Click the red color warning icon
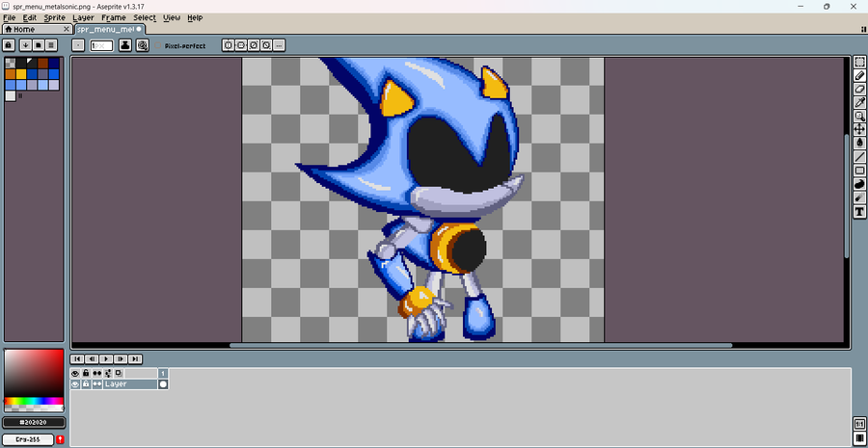 click(x=60, y=439)
